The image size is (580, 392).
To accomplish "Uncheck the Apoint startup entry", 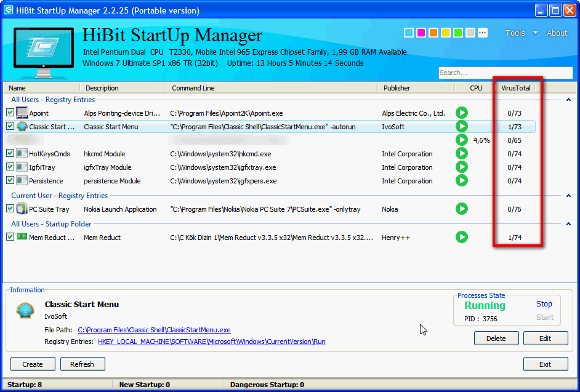I will coord(10,113).
